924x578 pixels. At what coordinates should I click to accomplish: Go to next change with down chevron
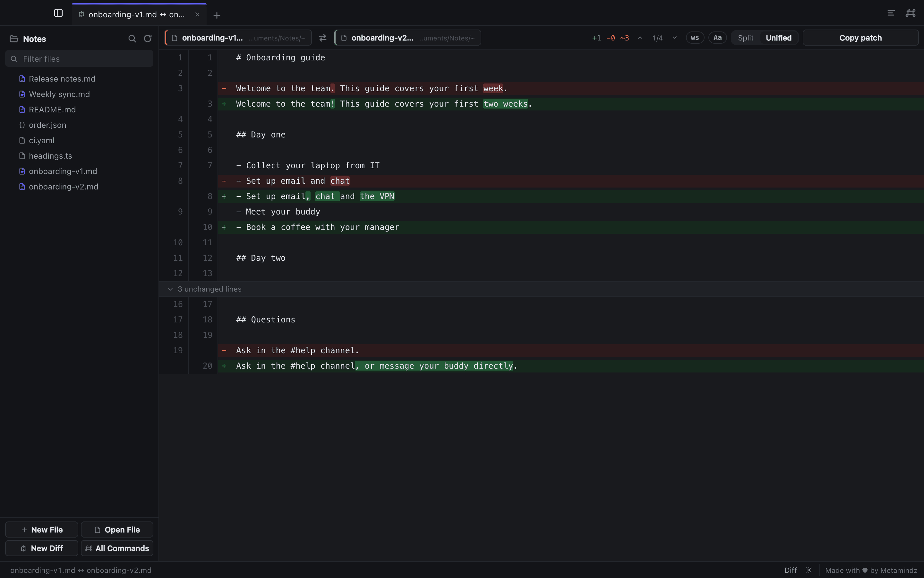[675, 38]
